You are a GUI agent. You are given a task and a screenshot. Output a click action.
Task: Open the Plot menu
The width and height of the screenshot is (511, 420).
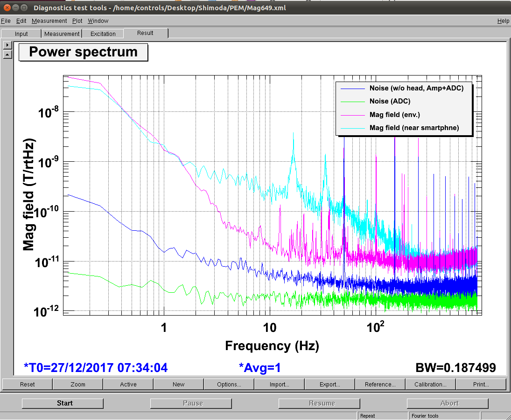click(x=77, y=21)
